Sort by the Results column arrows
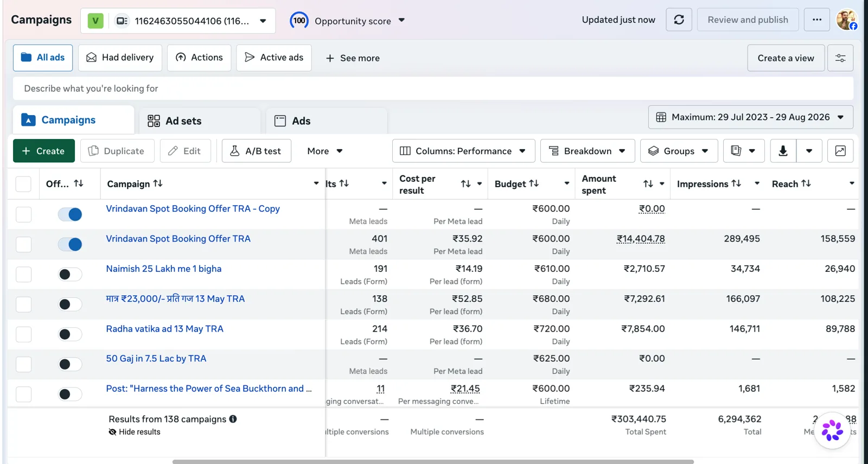 pyautogui.click(x=344, y=183)
